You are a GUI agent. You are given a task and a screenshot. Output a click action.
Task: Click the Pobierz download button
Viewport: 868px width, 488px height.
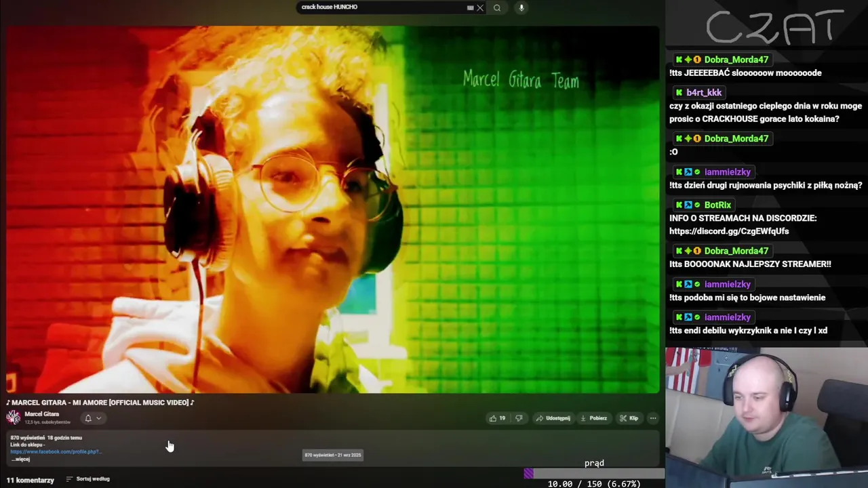(x=593, y=418)
